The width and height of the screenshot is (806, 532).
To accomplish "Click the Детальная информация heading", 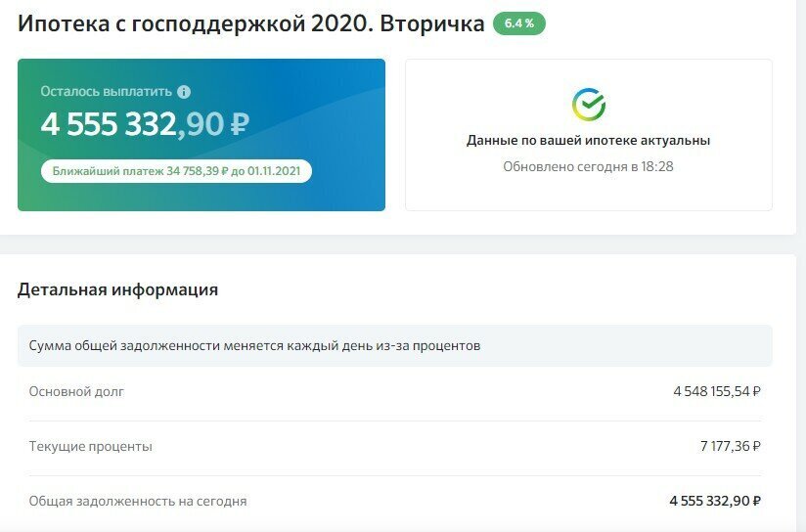I will point(117,289).
